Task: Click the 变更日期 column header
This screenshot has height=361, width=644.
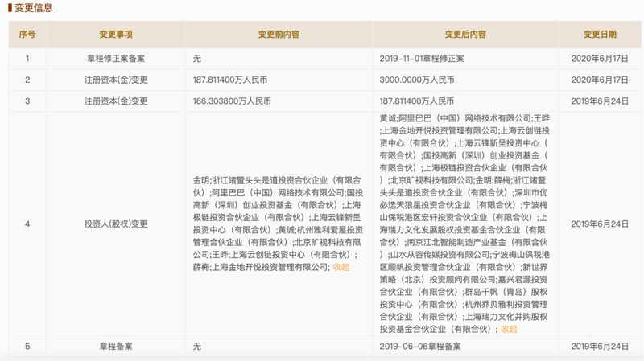Action: point(600,35)
